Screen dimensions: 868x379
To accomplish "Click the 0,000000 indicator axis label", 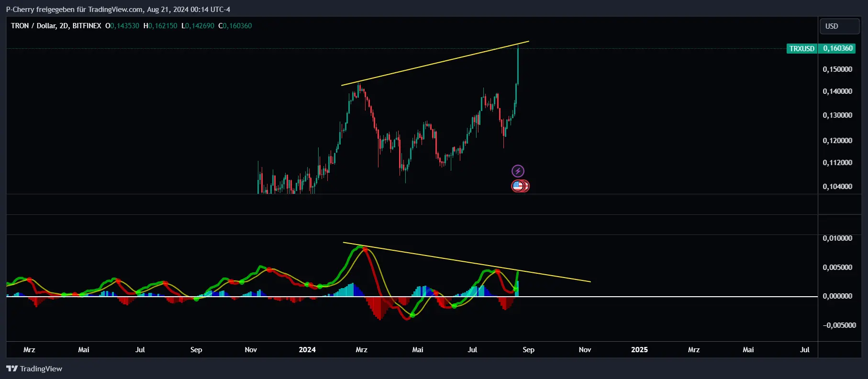I will click(837, 296).
